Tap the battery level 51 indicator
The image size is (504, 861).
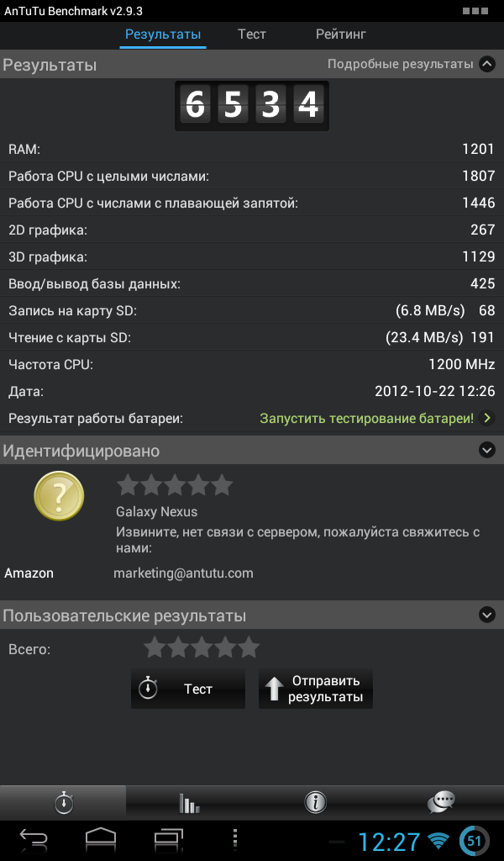474,841
